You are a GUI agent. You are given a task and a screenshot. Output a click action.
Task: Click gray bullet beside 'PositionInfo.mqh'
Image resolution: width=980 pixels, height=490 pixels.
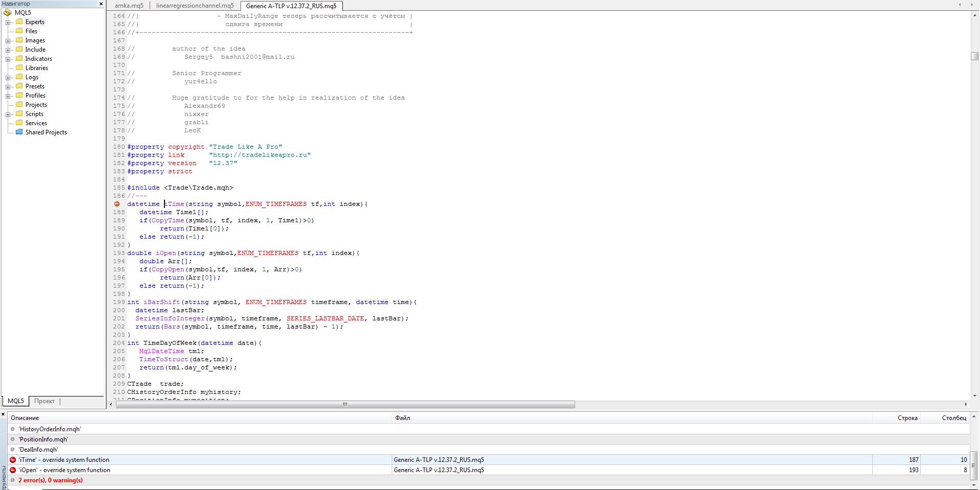pyautogui.click(x=13, y=439)
